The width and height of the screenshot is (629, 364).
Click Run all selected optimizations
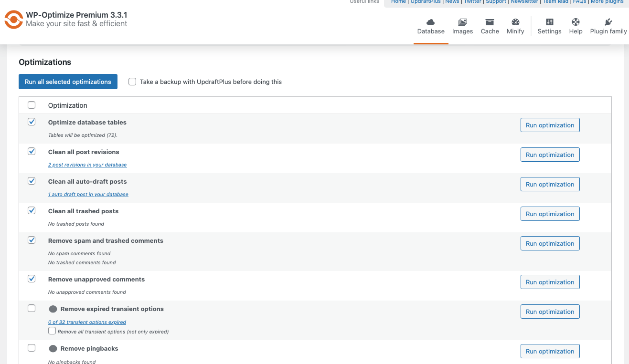(x=68, y=82)
